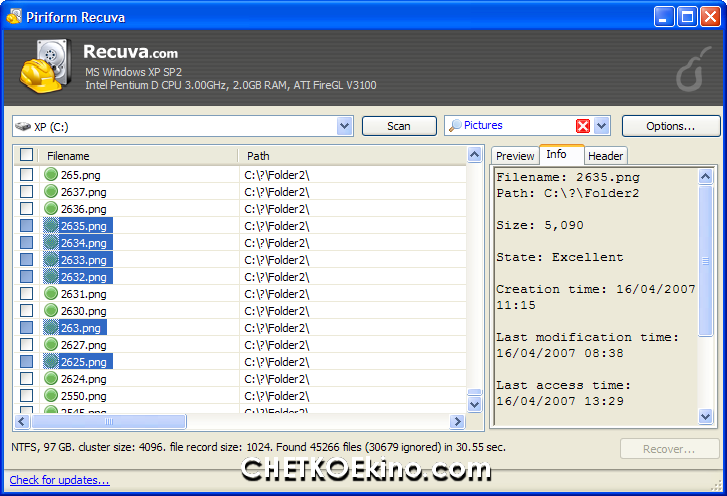This screenshot has height=496, width=727.
Task: Click the status icon beside 2633.png
Action: click(x=51, y=260)
